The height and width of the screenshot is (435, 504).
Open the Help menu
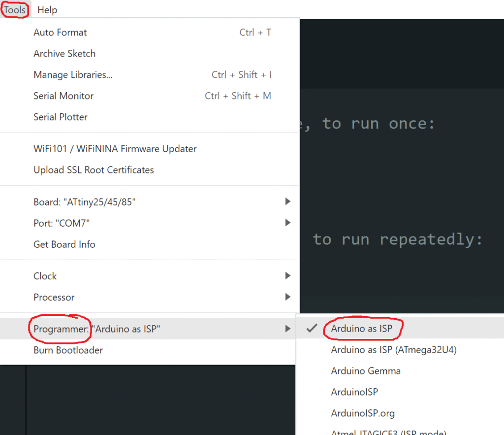(x=47, y=10)
